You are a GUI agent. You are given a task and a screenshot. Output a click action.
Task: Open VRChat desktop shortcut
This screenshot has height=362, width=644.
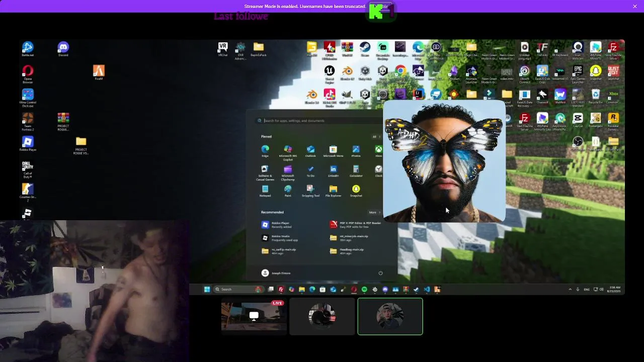click(x=223, y=49)
